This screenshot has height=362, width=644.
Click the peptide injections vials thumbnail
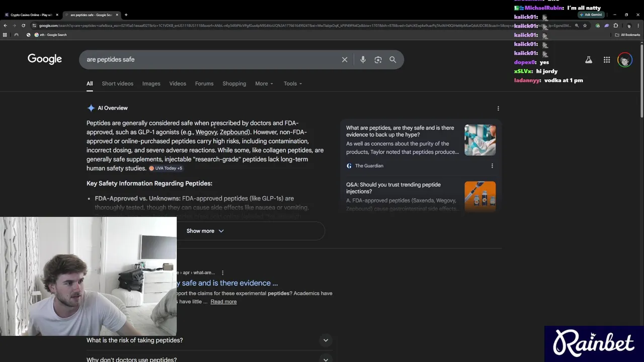coord(480,196)
